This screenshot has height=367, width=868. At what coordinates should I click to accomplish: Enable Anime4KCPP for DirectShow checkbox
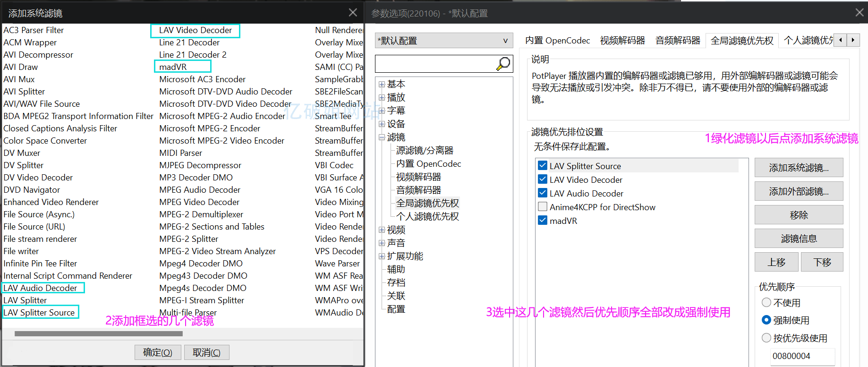(543, 207)
